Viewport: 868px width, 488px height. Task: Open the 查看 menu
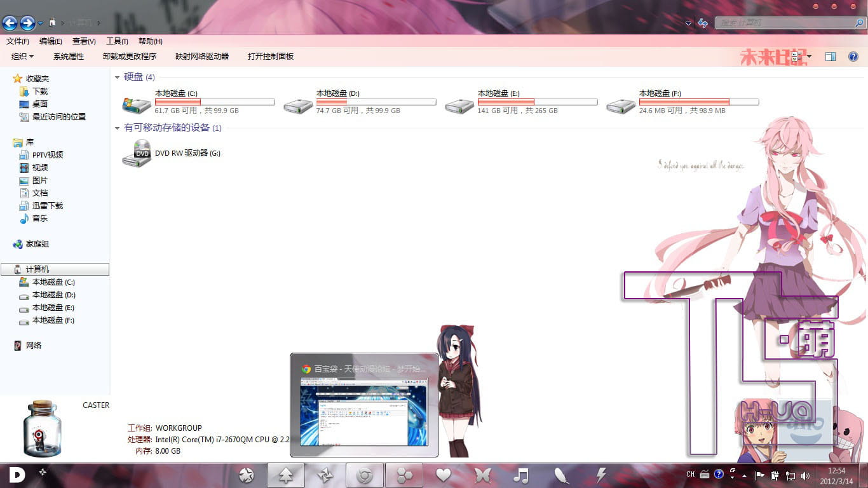point(84,41)
